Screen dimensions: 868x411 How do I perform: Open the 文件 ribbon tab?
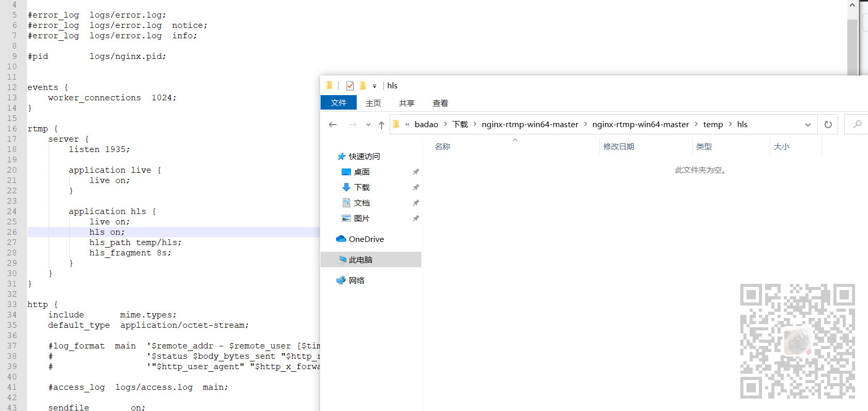tap(339, 103)
